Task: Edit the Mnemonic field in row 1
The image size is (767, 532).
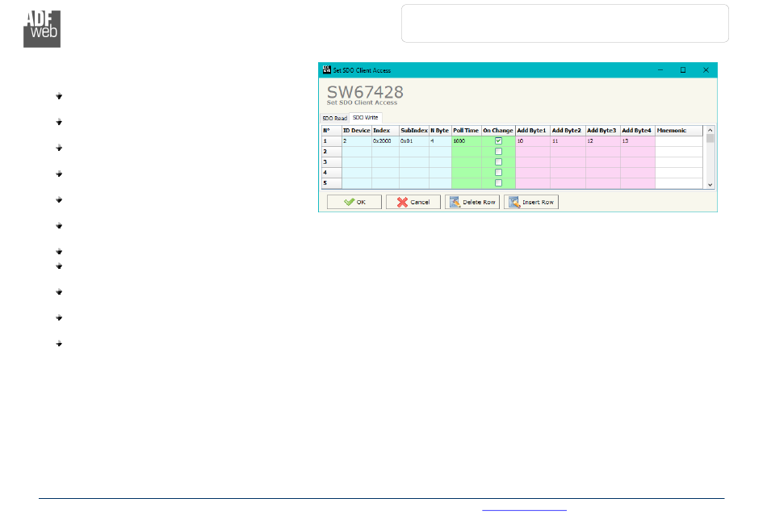Action: pos(679,140)
